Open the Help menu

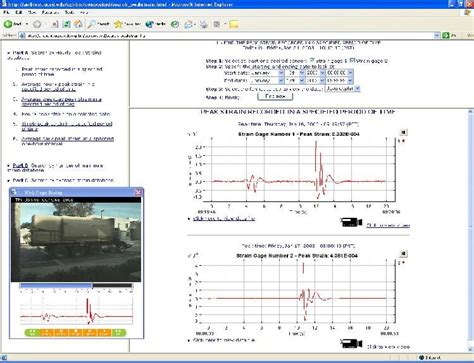(x=84, y=12)
